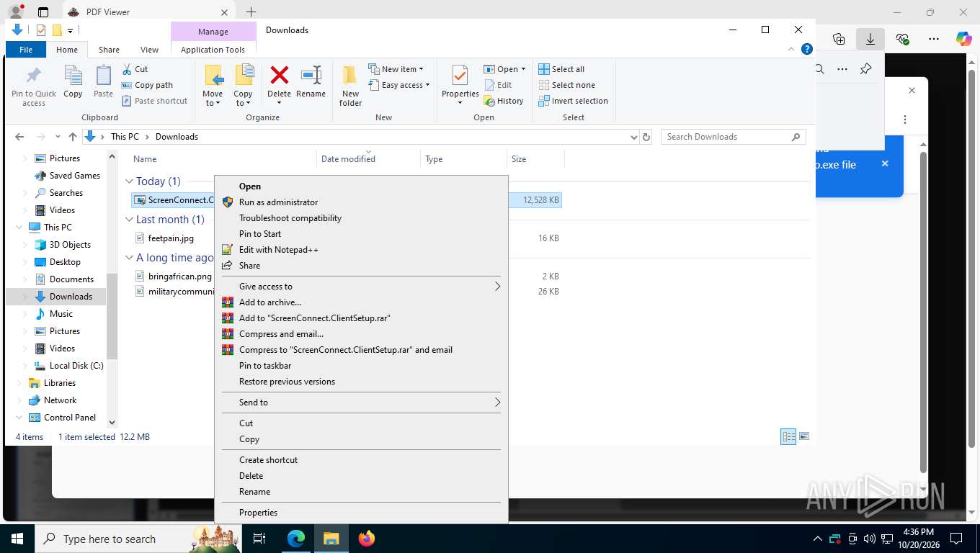
Task: Open the Send to submenu
Action: 361,403
